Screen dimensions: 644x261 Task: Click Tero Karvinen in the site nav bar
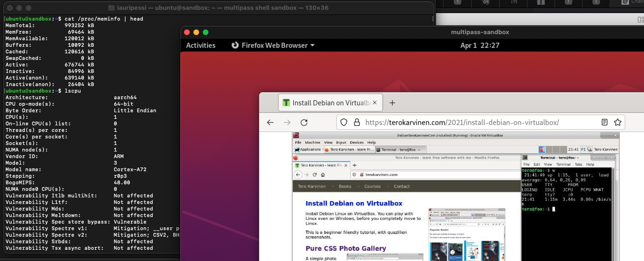pos(312,186)
